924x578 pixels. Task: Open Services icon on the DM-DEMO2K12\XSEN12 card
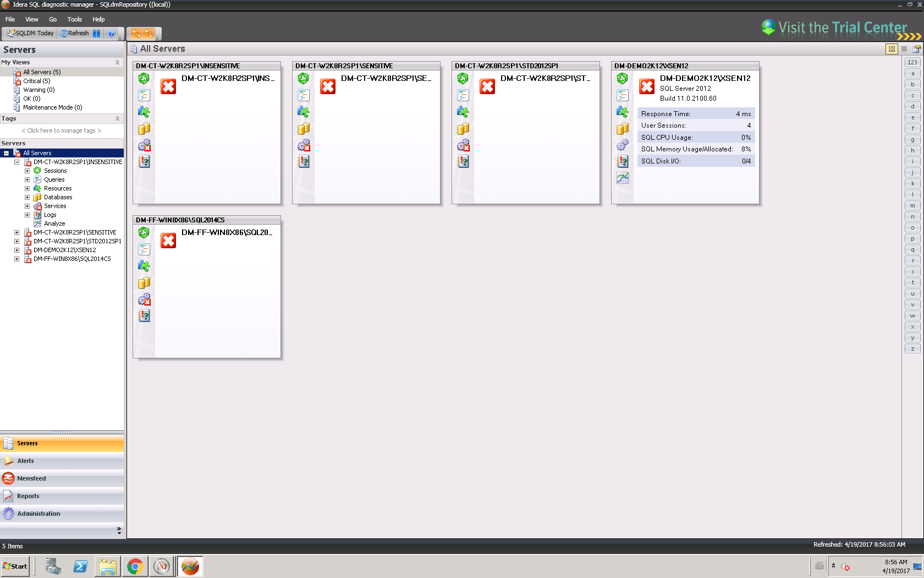623,145
